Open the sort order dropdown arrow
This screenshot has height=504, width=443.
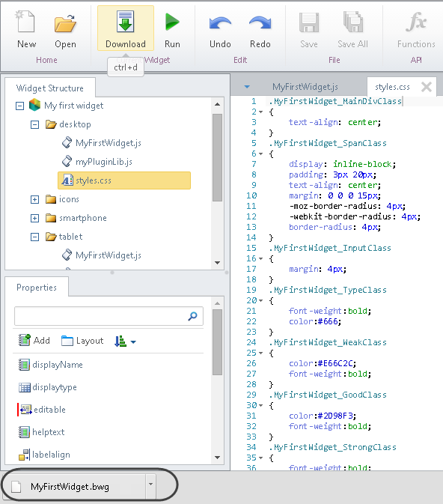click(x=133, y=342)
